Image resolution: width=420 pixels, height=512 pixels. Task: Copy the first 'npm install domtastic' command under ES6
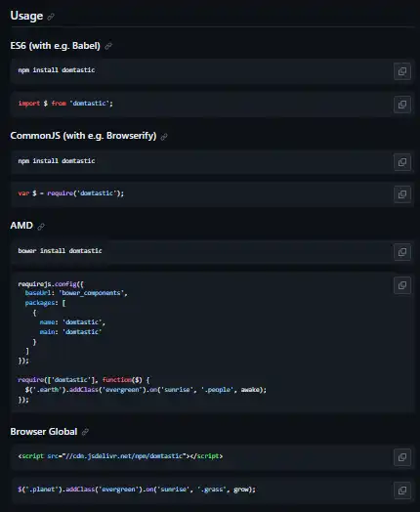[402, 71]
